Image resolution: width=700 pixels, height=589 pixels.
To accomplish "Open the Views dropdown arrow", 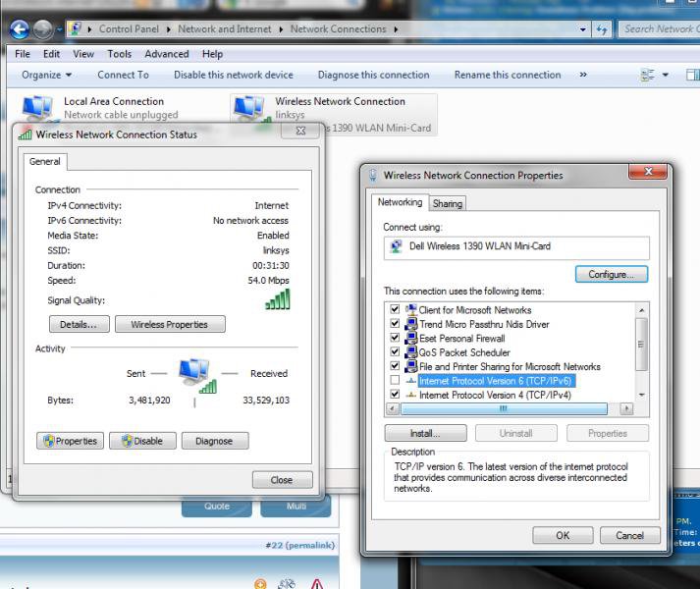I will [x=666, y=75].
